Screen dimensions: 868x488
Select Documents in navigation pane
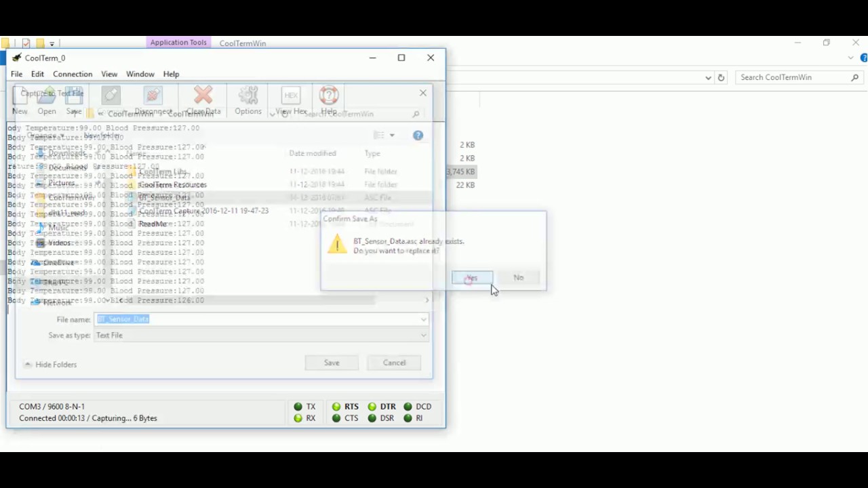tap(67, 167)
